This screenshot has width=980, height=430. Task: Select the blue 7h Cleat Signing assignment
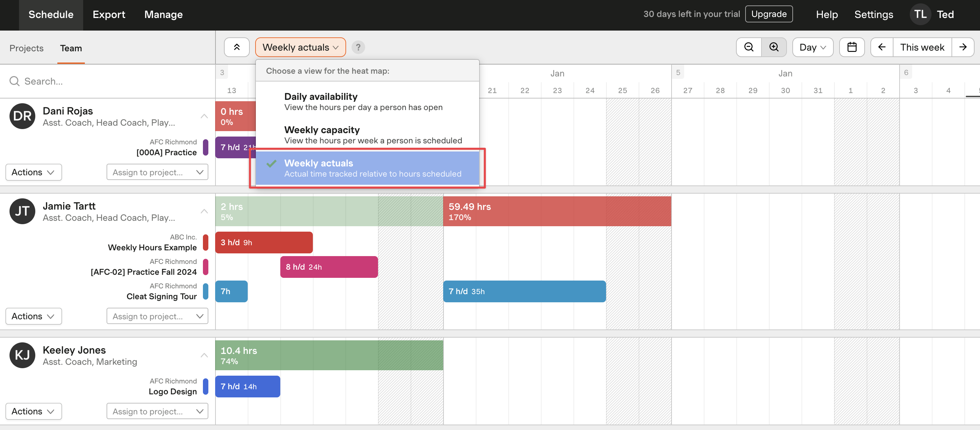coord(231,291)
